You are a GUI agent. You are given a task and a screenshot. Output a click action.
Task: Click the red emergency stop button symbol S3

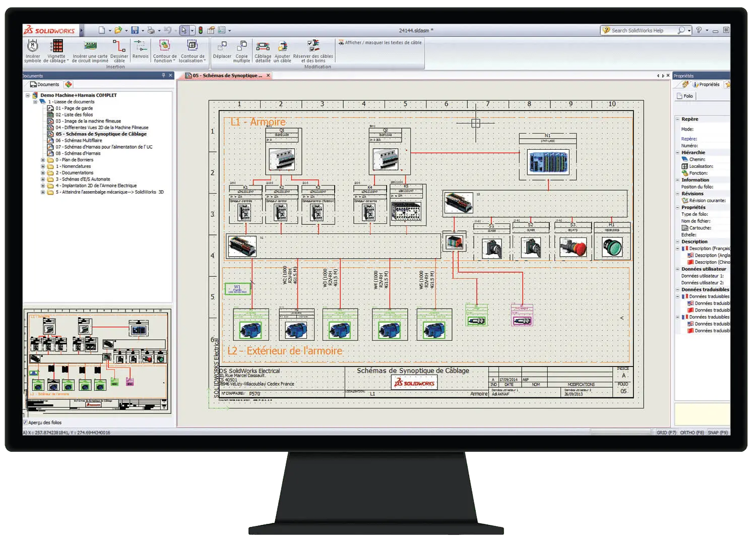(573, 248)
